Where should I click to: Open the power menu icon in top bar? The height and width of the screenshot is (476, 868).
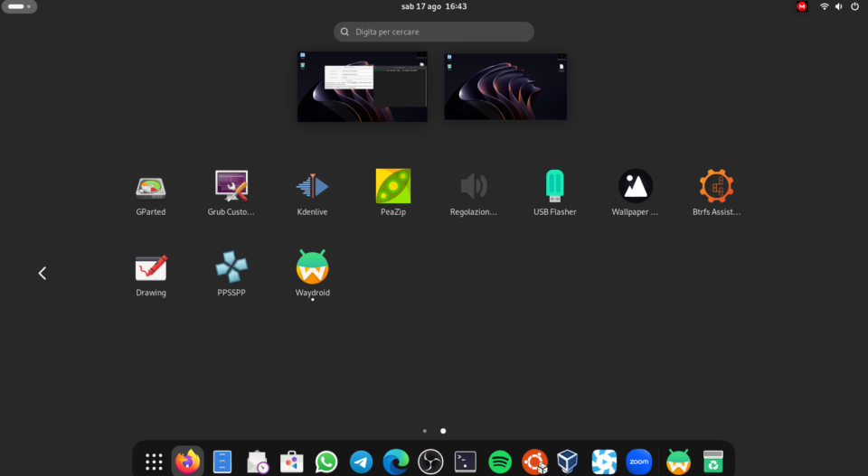(x=854, y=6)
